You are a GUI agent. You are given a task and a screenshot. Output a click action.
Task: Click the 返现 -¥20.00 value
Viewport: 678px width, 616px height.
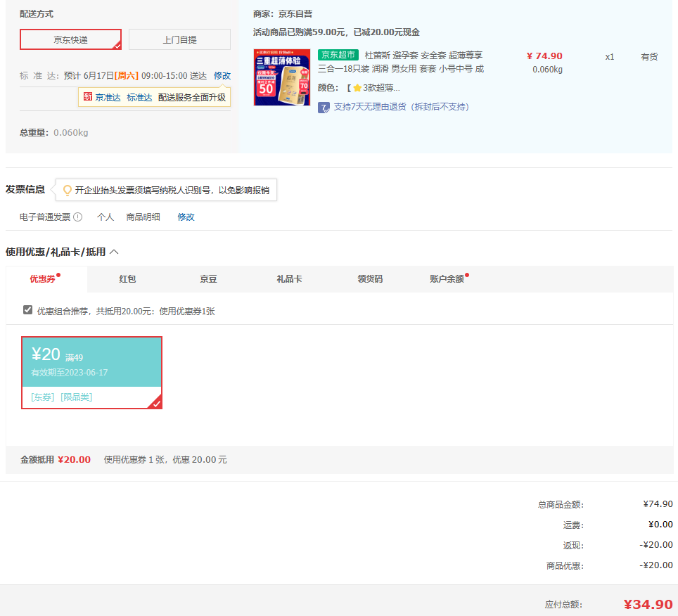tap(656, 545)
